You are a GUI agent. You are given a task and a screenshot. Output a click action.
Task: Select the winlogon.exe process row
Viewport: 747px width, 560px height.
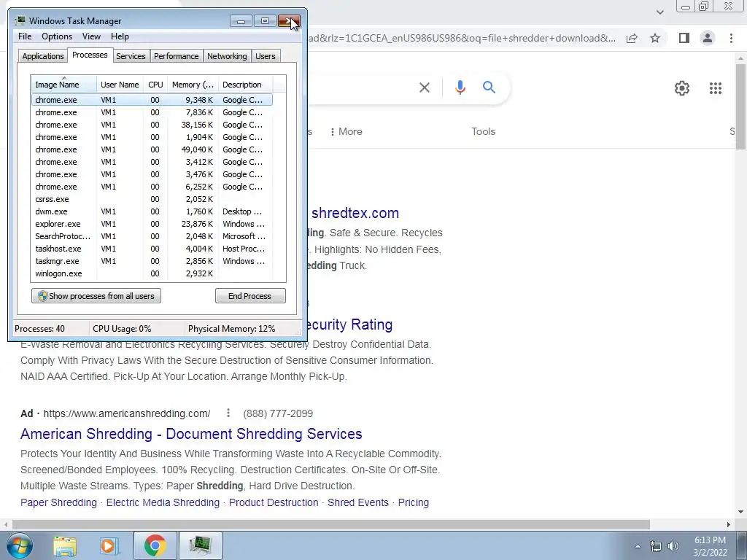[152, 273]
